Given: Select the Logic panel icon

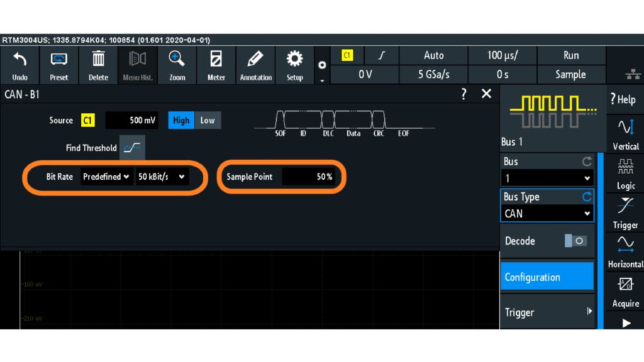Looking at the screenshot, I should click(x=625, y=174).
